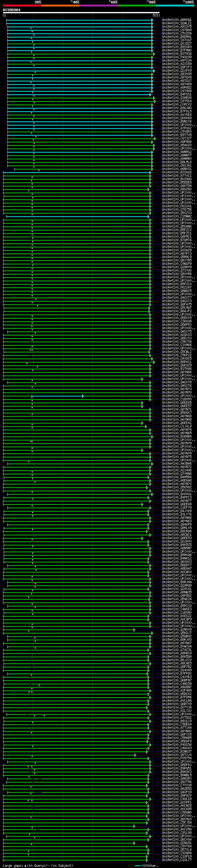The width and height of the screenshot is (197, 868).
Task: Click UniRef100_Q00VU1
Action: [176, 494]
